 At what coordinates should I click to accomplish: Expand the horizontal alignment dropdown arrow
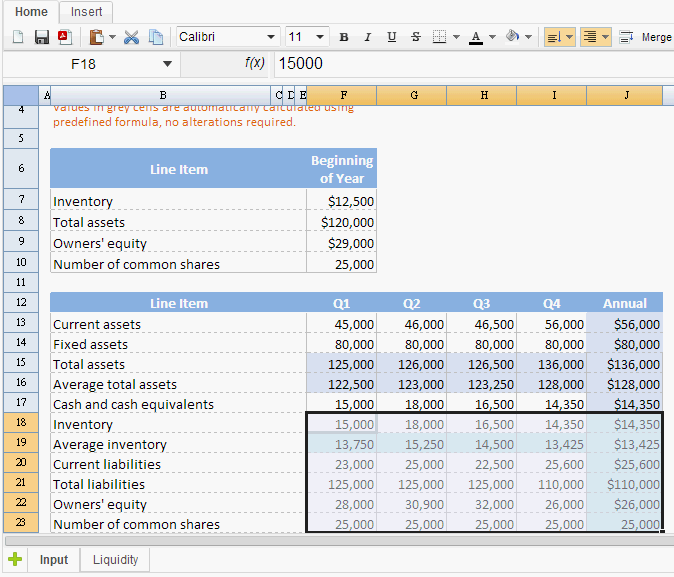606,37
